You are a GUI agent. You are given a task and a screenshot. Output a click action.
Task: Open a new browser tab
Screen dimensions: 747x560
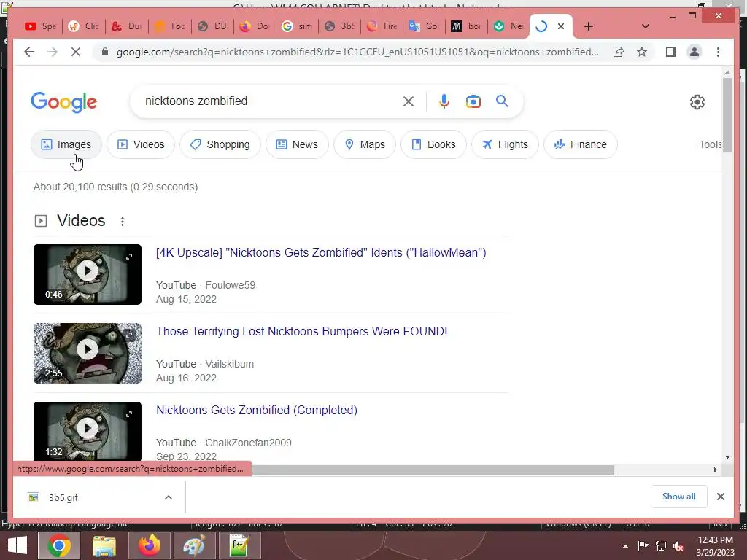pos(589,26)
